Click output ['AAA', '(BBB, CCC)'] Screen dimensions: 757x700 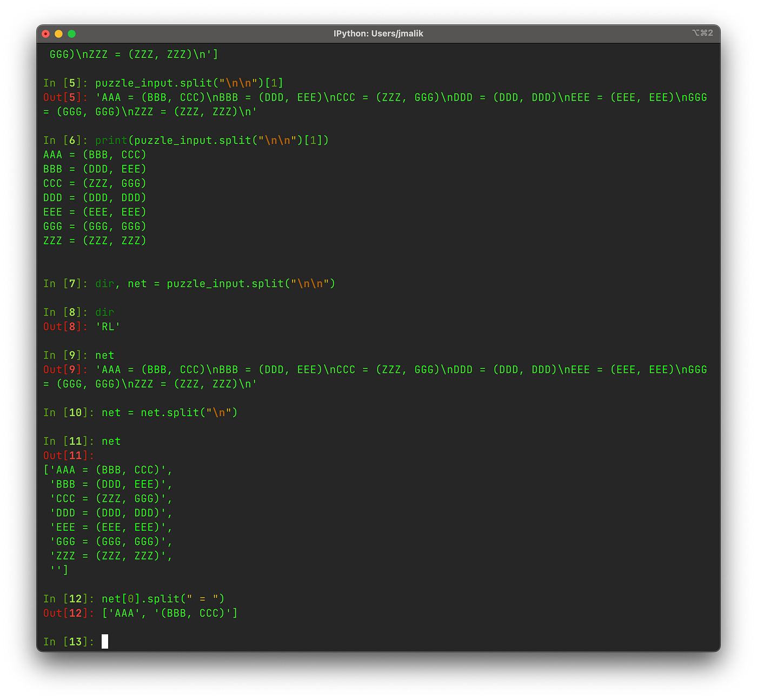click(x=170, y=613)
